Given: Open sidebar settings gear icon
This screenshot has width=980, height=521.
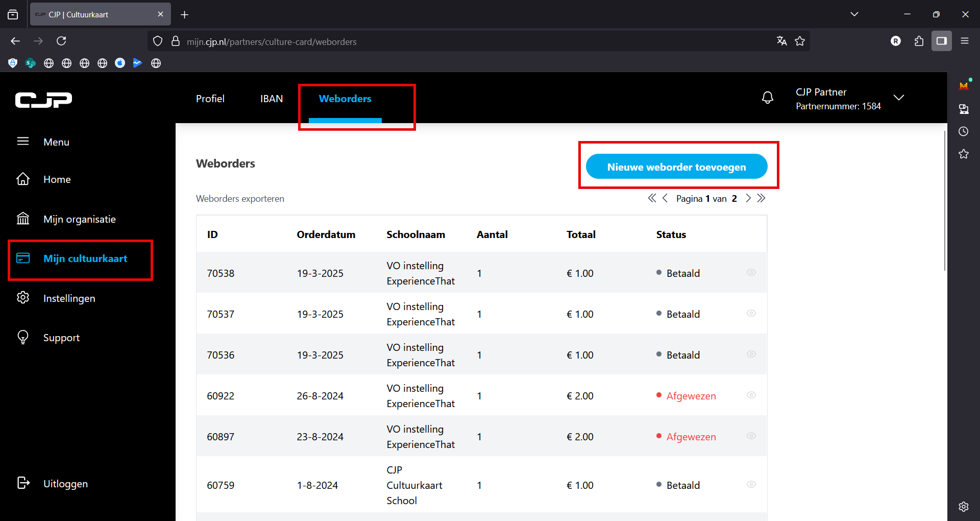Looking at the screenshot, I should [x=964, y=506].
